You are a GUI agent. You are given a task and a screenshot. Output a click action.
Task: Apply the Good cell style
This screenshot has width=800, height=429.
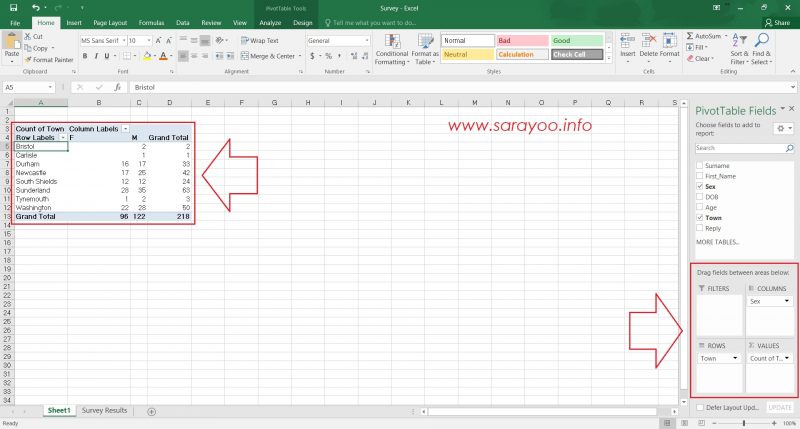click(x=577, y=40)
